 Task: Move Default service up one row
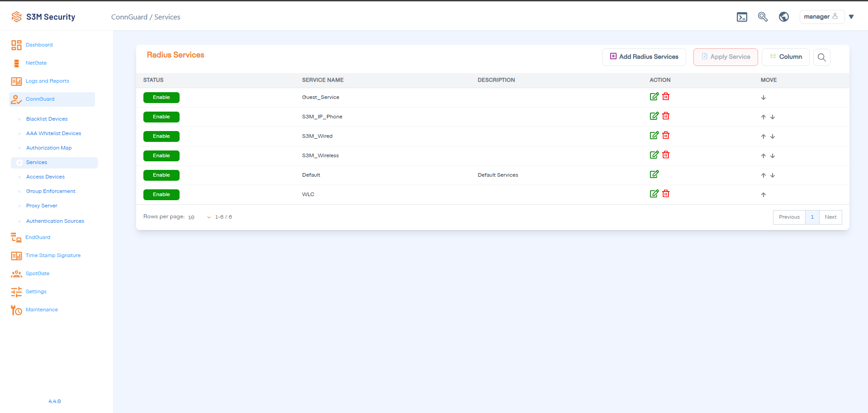764,175
